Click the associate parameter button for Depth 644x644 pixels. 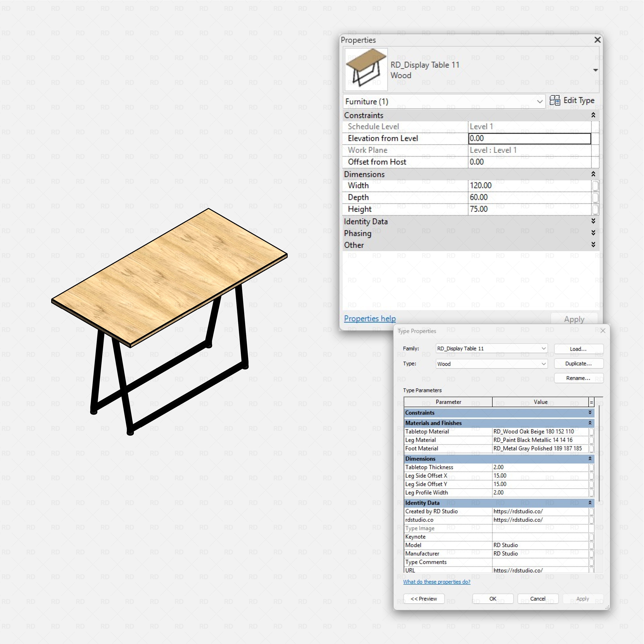(x=595, y=197)
